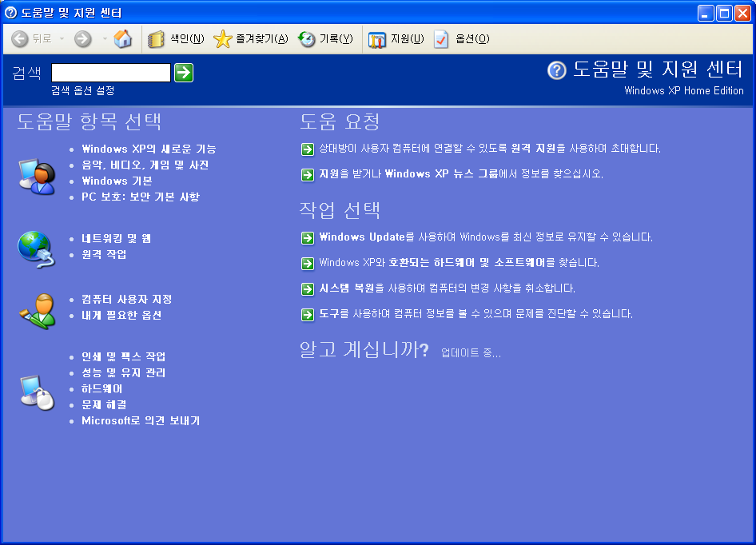756x545 pixels.
Task: Click the window title bar help icon
Action: coord(10,13)
